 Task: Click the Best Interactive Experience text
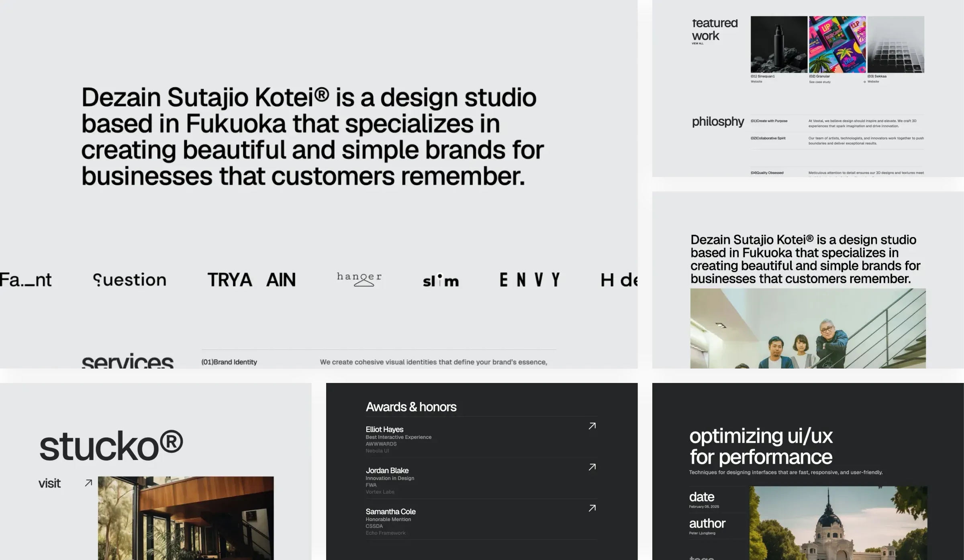tap(398, 437)
